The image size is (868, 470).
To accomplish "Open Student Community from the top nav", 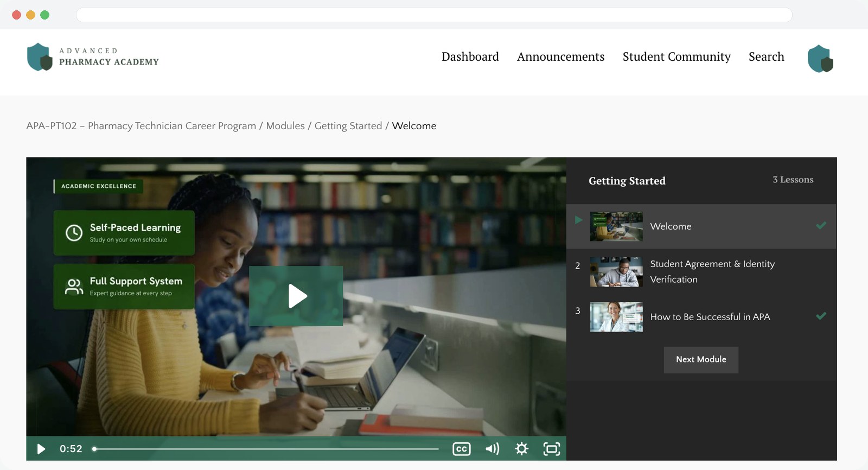I will pyautogui.click(x=676, y=56).
